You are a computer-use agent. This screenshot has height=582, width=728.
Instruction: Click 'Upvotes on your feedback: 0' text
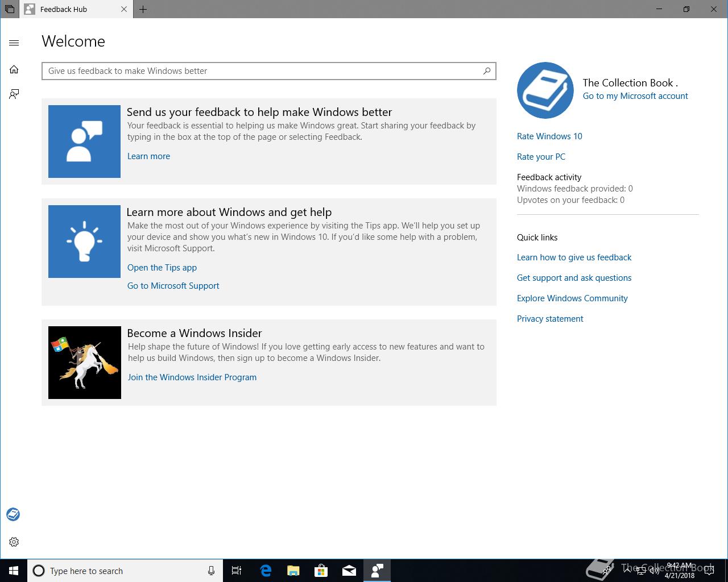click(570, 200)
